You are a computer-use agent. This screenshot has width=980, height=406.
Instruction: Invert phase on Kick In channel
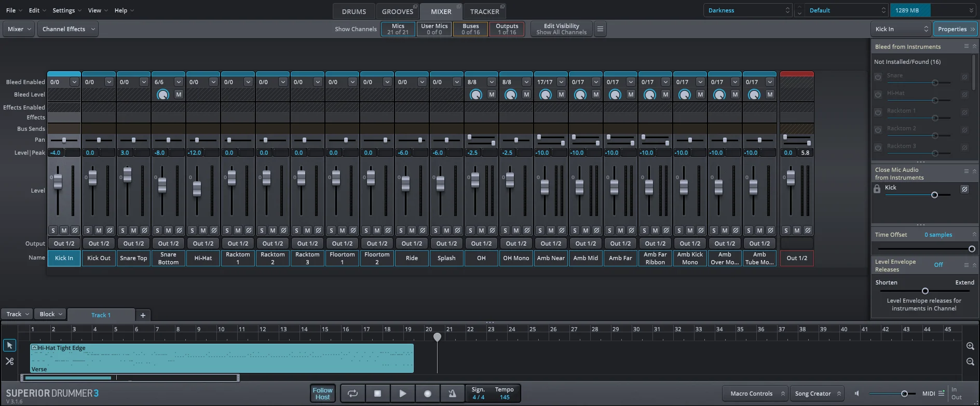[75, 230]
